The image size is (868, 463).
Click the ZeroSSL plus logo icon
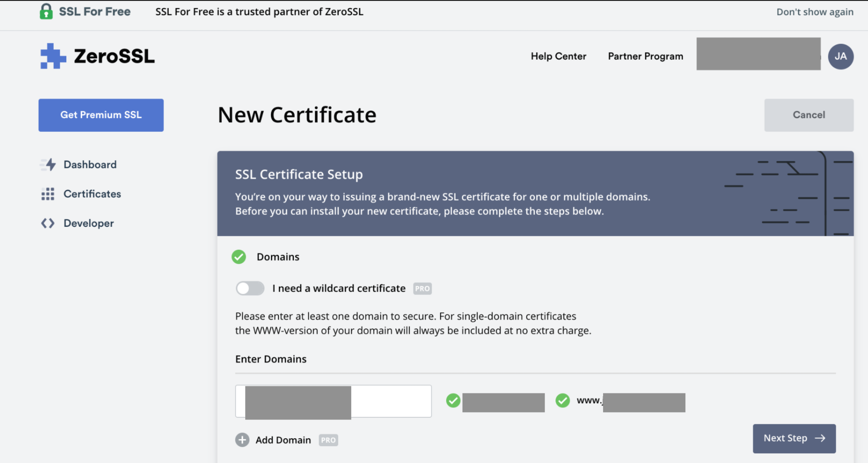tap(53, 56)
